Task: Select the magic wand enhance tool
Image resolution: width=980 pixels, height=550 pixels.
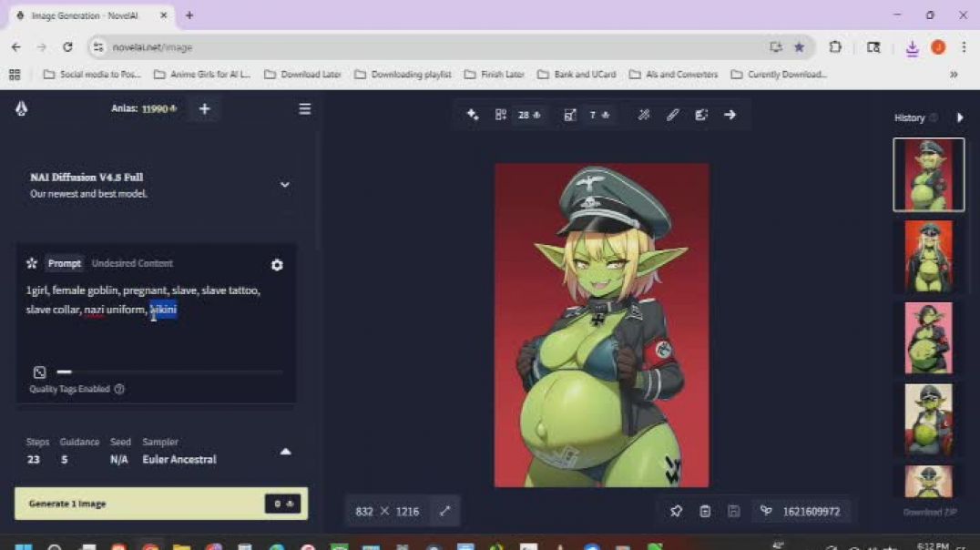Action: (643, 115)
